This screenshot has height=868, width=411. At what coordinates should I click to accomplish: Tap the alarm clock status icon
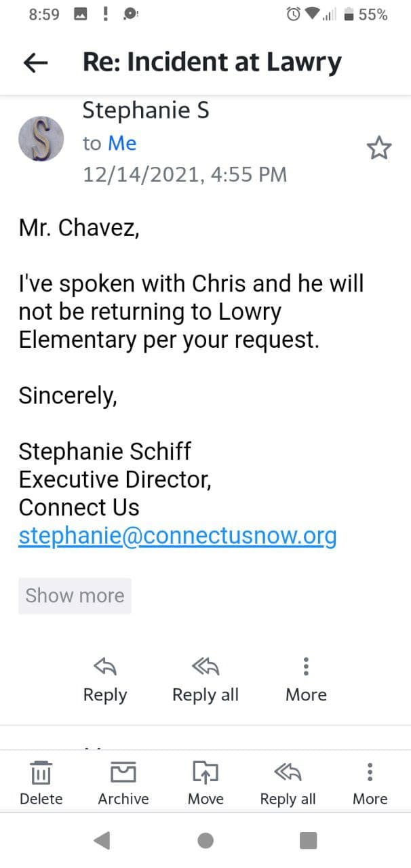click(x=294, y=14)
